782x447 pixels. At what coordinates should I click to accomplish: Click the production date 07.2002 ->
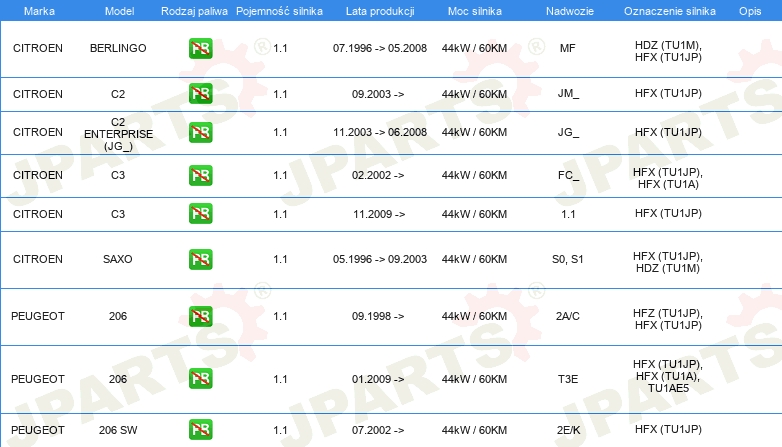coord(378,430)
